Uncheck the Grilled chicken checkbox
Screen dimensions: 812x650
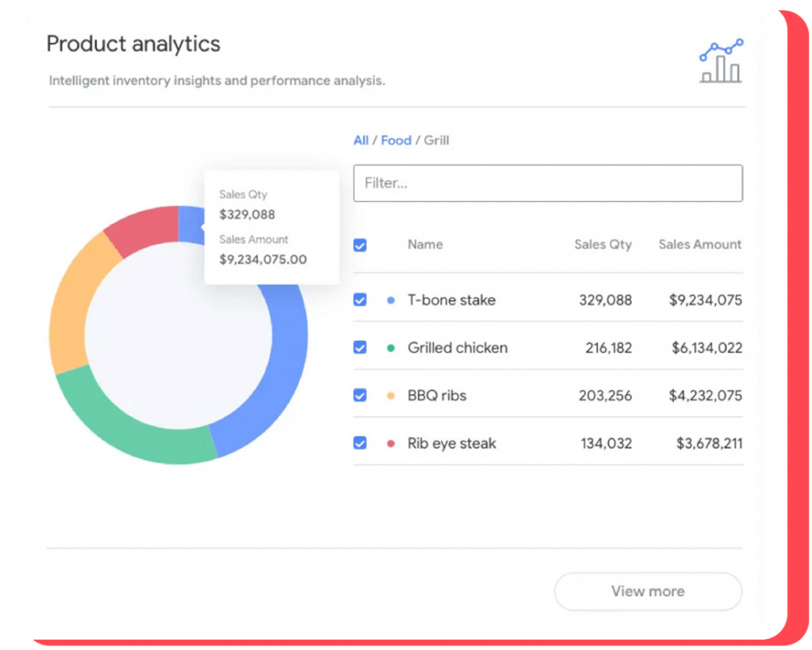coord(360,348)
